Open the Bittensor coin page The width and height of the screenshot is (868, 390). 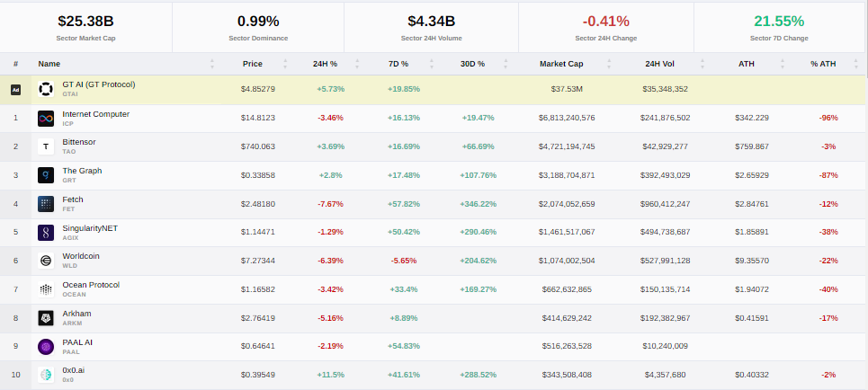[x=78, y=142]
